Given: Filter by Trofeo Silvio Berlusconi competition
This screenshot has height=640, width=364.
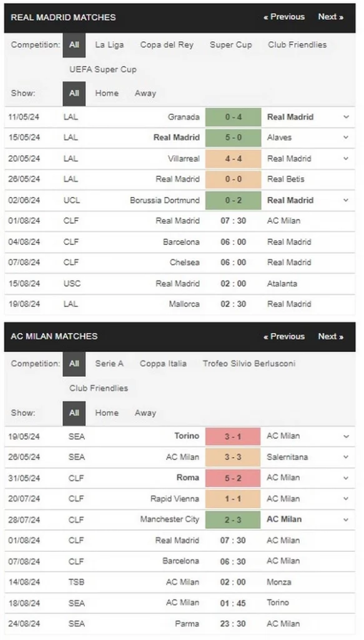Looking at the screenshot, I should [x=249, y=364].
